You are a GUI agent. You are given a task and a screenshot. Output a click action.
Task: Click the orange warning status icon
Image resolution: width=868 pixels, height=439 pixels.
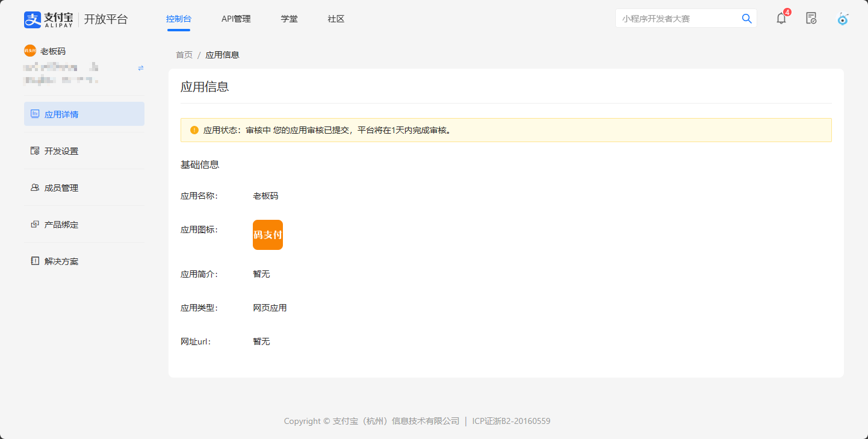tap(194, 130)
